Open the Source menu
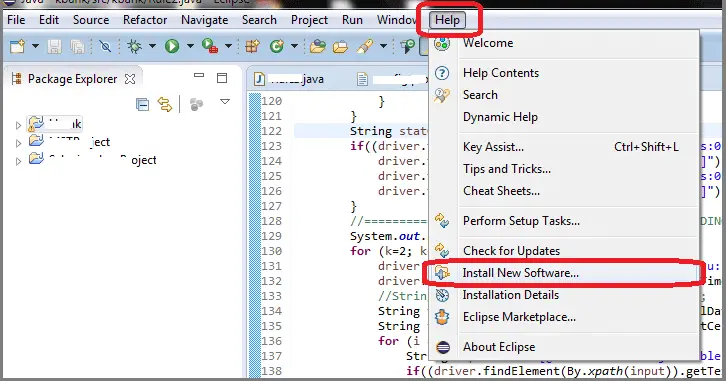The width and height of the screenshot is (726, 381). point(91,20)
